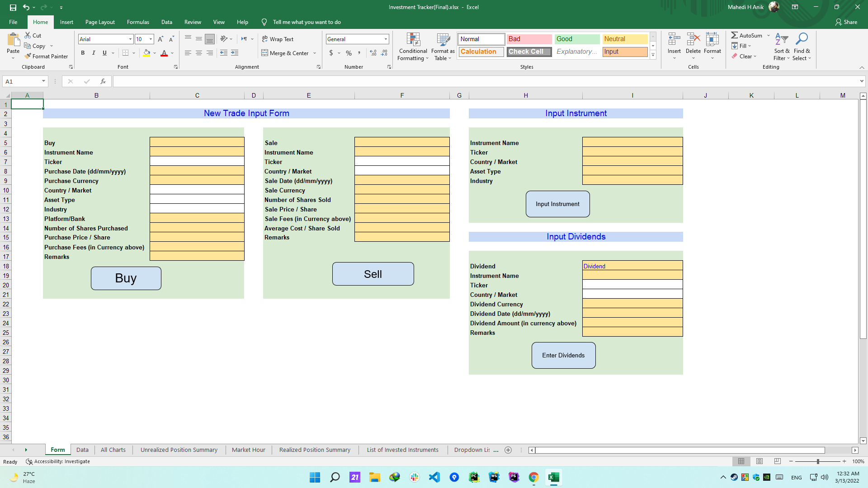The image size is (868, 488).
Task: Apply the yellow fill color
Action: 146,53
